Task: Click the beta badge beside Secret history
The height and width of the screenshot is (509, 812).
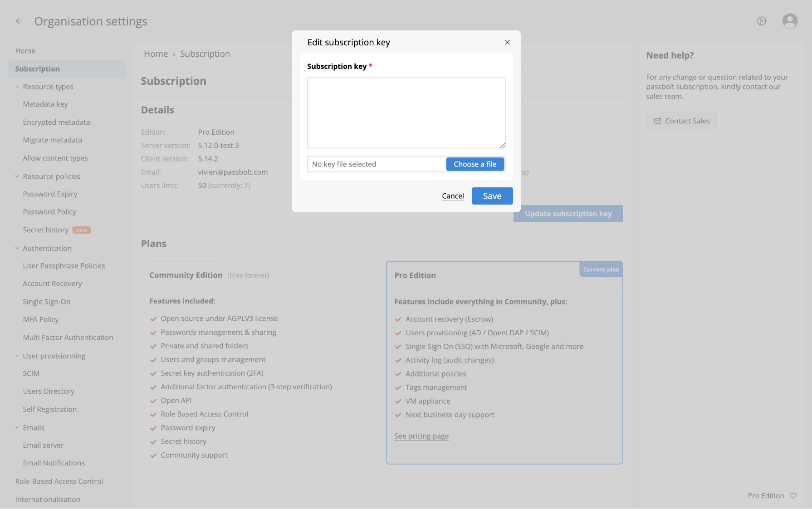Action: (82, 230)
